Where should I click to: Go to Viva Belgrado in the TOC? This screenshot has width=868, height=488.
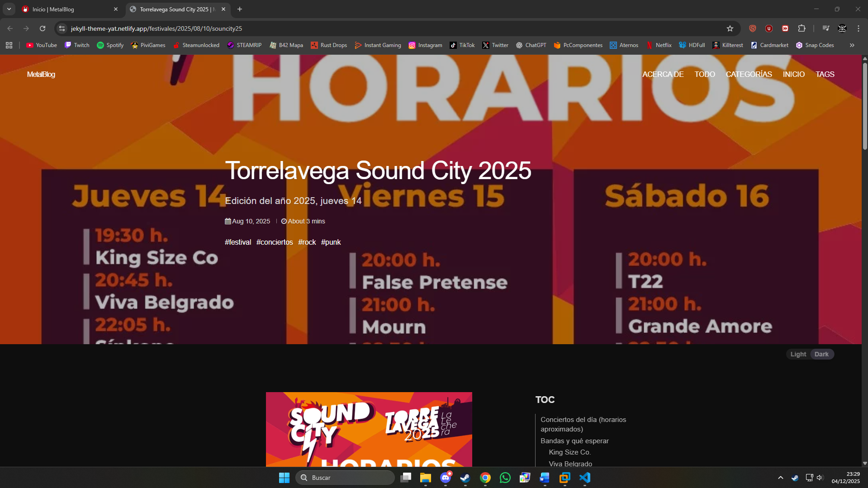(x=570, y=464)
